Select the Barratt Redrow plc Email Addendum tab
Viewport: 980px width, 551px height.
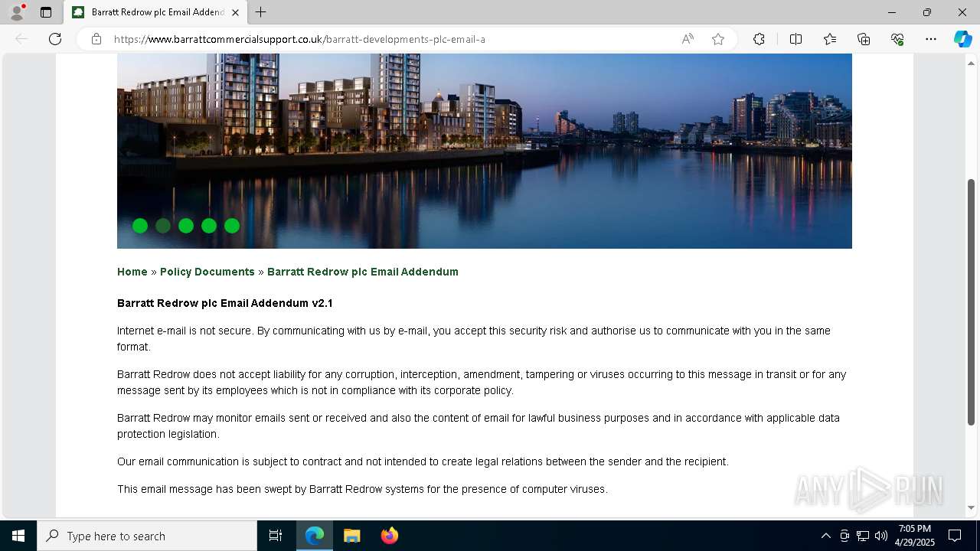point(155,12)
